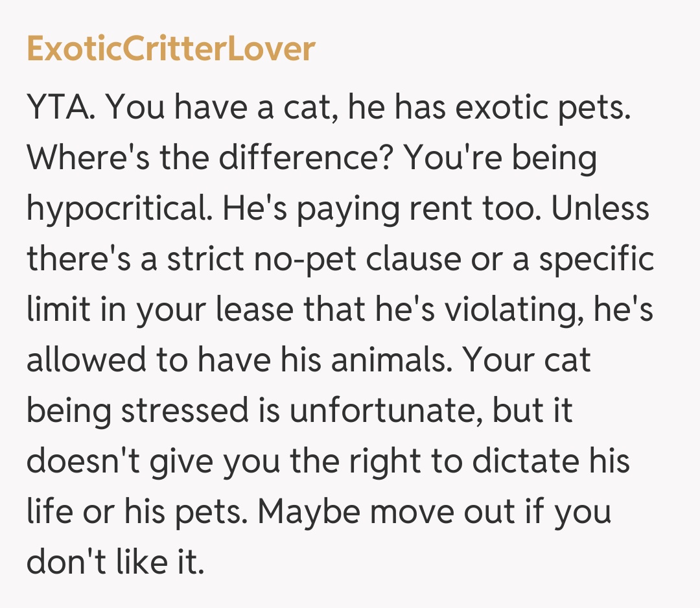Open the ExoticCritterLover user profile
The height and width of the screenshot is (608, 700).
(170, 49)
